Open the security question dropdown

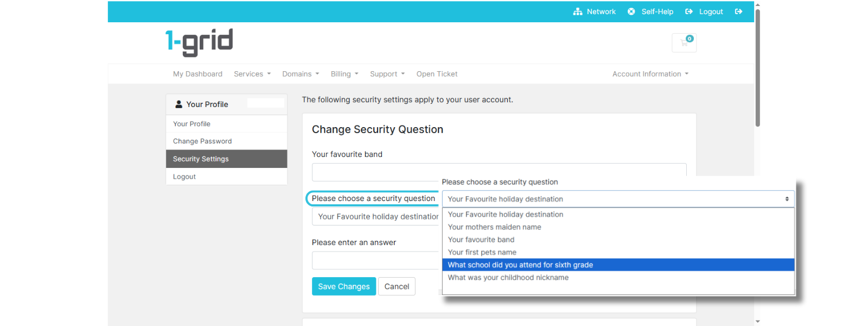coord(618,199)
